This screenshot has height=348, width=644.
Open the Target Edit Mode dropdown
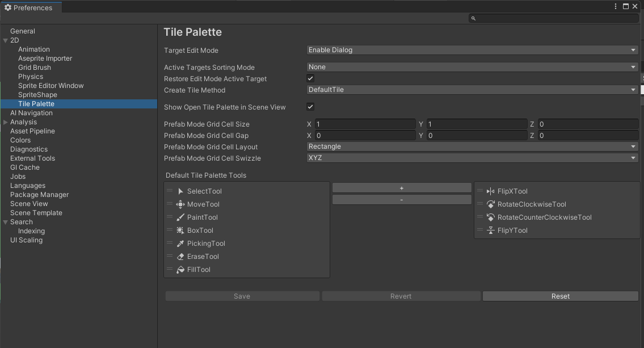[472, 50]
